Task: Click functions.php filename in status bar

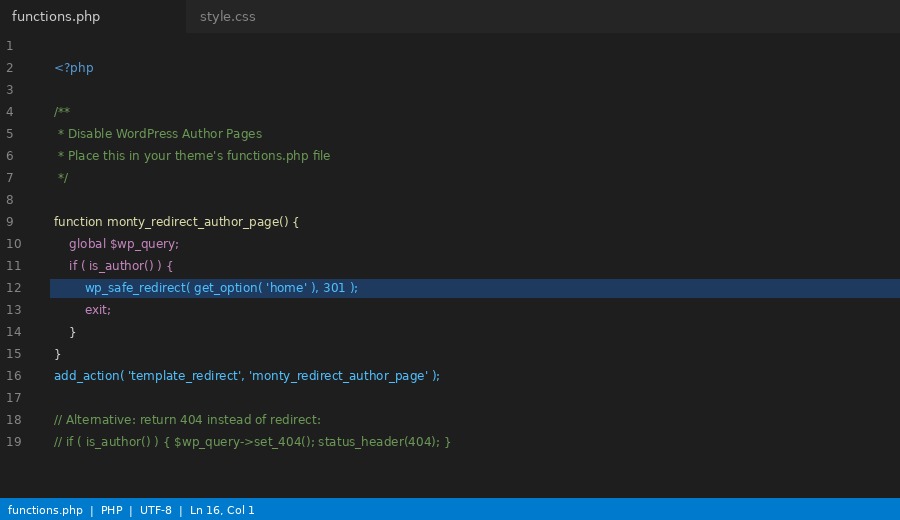Action: pos(45,510)
